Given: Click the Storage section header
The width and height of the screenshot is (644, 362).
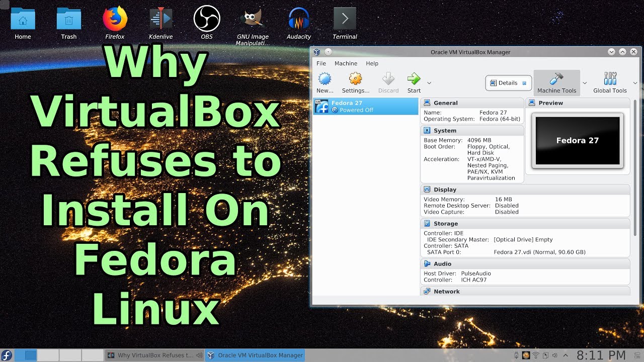Looking at the screenshot, I should point(525,224).
